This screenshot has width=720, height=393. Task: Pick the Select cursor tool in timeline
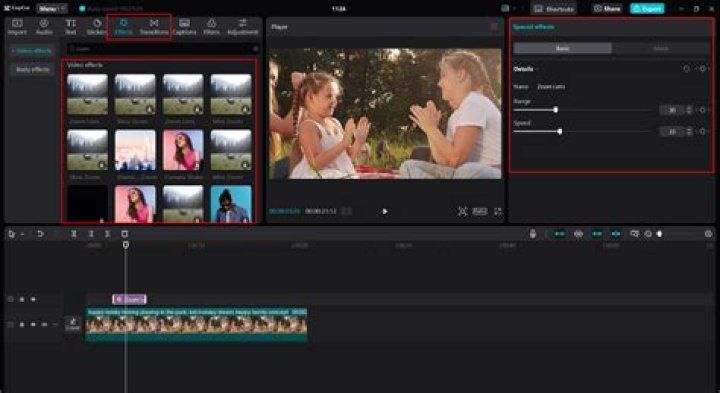coord(11,234)
